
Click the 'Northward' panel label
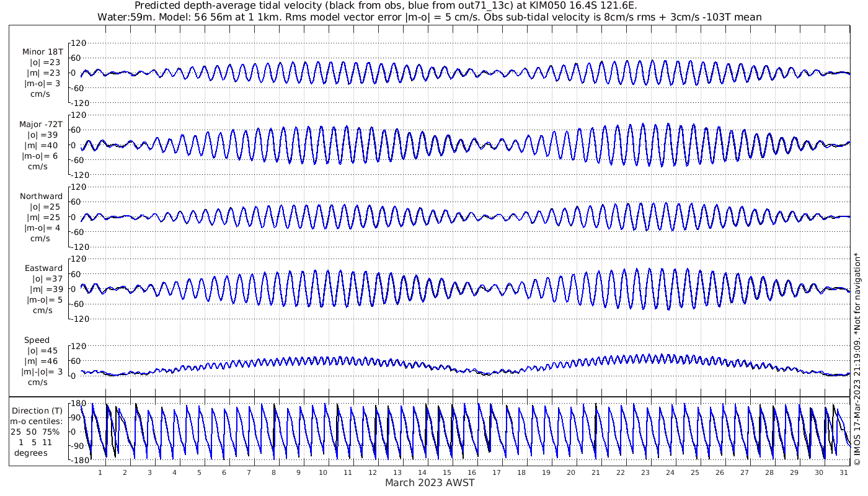coord(41,196)
